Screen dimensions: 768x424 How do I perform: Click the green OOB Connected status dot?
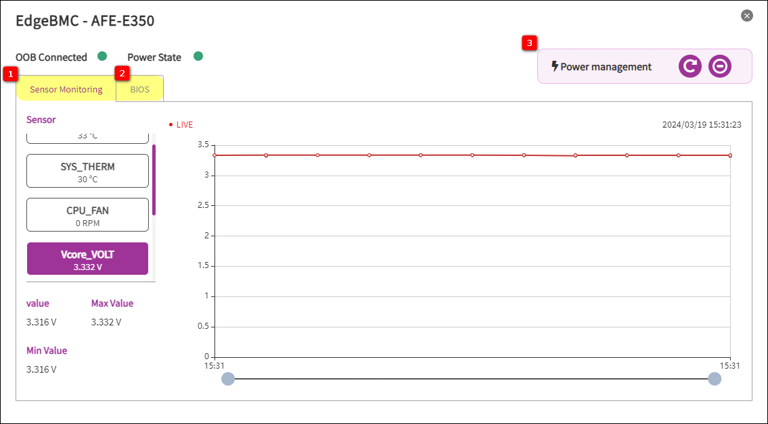tap(102, 56)
